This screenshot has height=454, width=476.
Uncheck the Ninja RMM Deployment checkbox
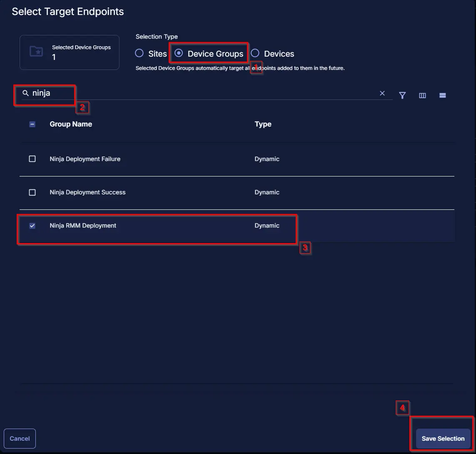click(x=32, y=226)
